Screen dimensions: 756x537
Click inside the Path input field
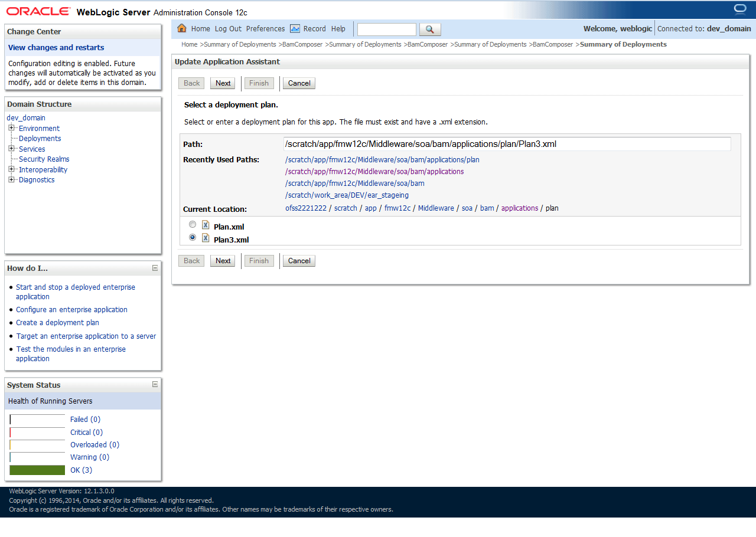point(507,144)
